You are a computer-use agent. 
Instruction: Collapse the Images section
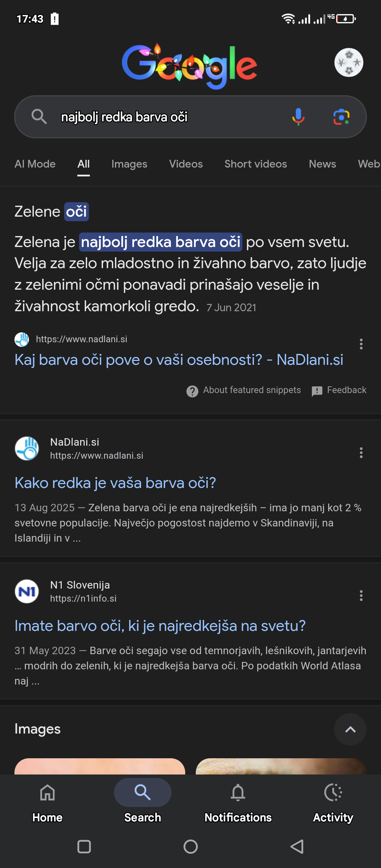click(x=350, y=729)
